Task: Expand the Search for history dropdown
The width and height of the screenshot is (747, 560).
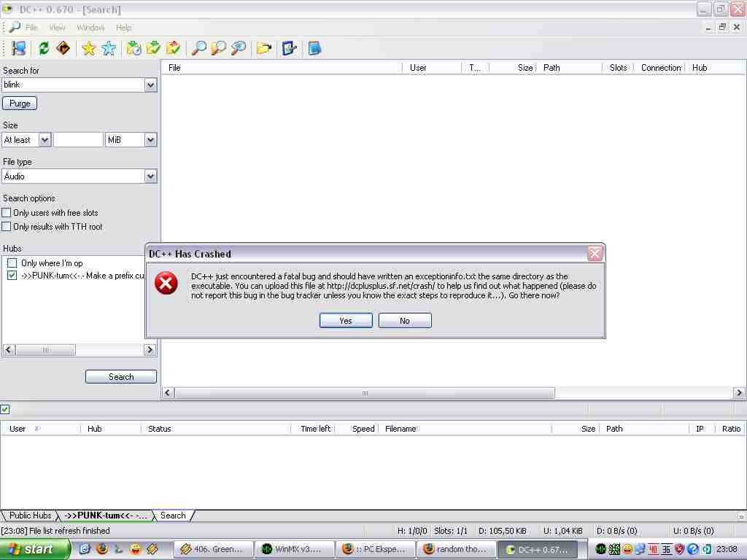Action: [x=150, y=85]
